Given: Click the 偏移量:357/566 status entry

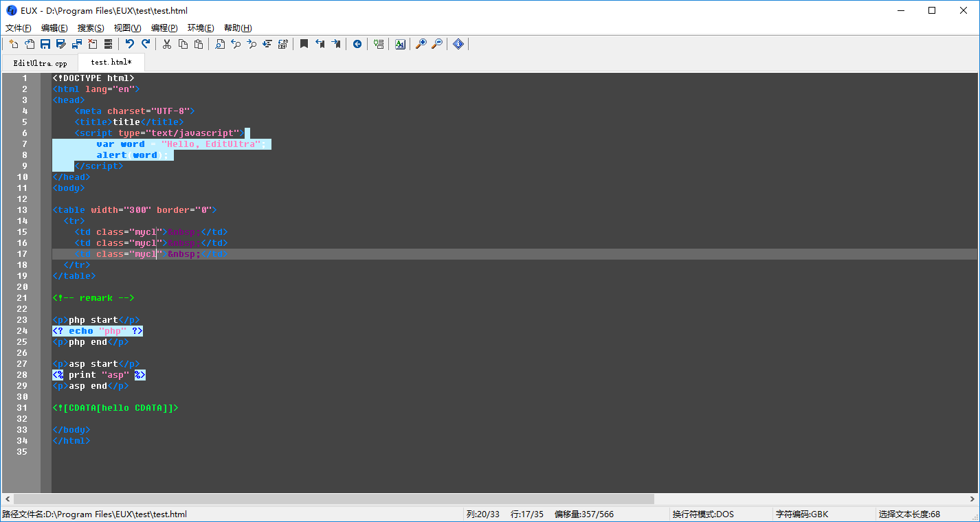Looking at the screenshot, I should (584, 514).
